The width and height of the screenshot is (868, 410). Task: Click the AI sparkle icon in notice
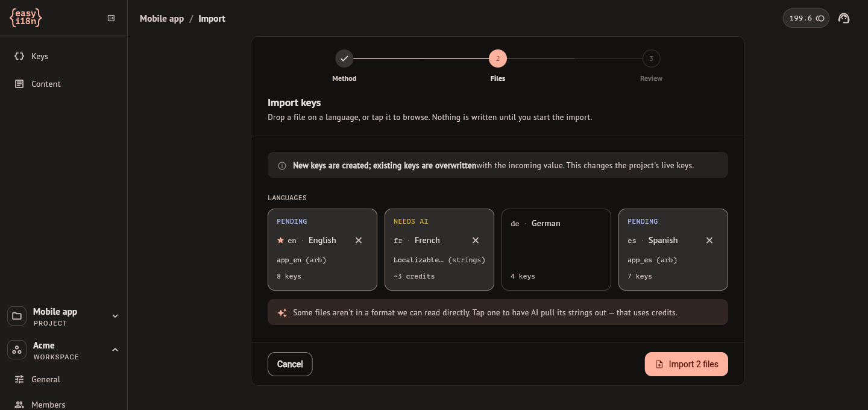(281, 313)
